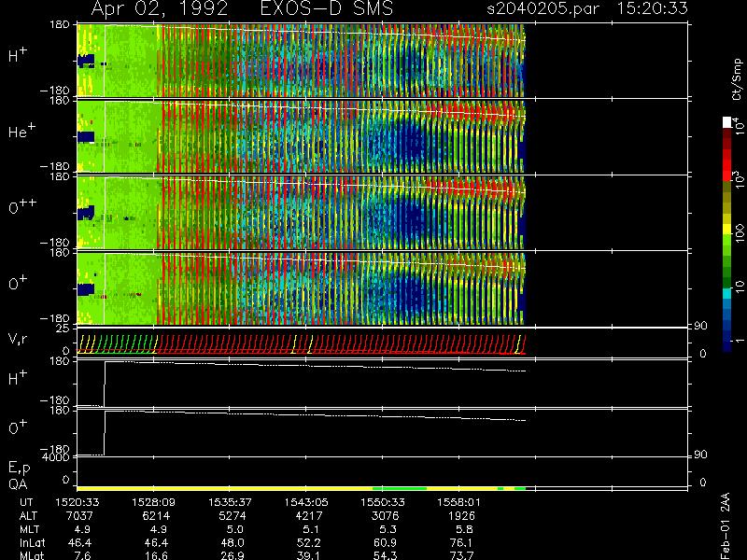This screenshot has height=560, width=747.
Task: Click the "InLat" row header
Action: (x=32, y=542)
